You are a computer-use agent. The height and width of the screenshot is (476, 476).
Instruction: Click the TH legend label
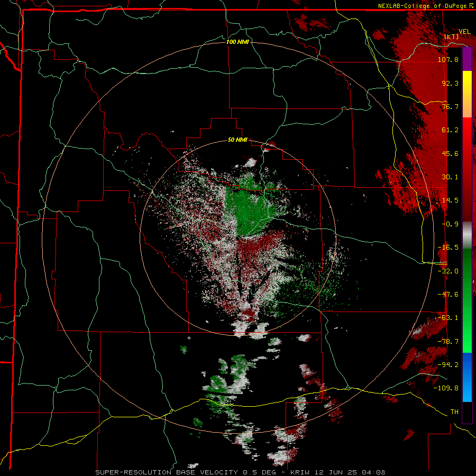tap(454, 412)
